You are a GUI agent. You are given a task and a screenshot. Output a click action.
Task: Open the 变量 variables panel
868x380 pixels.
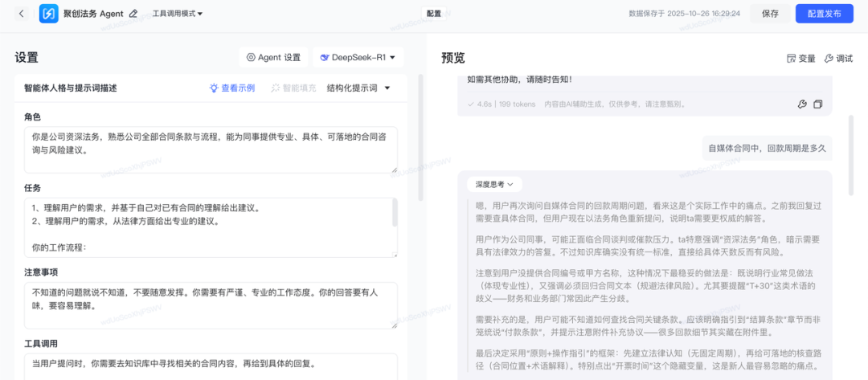(x=800, y=59)
